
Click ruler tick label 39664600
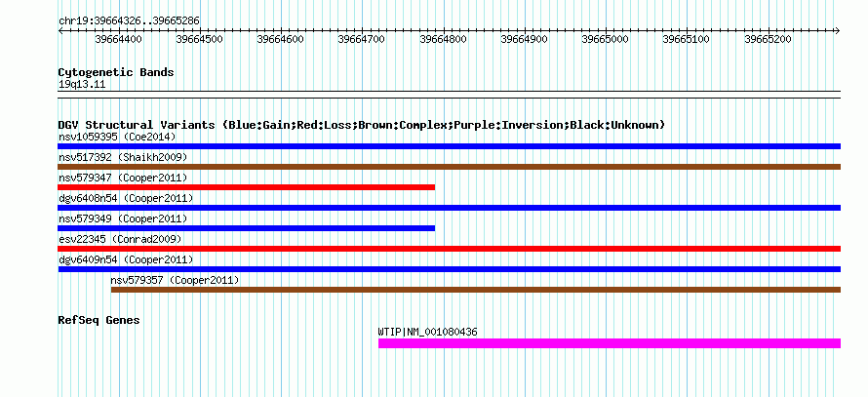(x=281, y=39)
